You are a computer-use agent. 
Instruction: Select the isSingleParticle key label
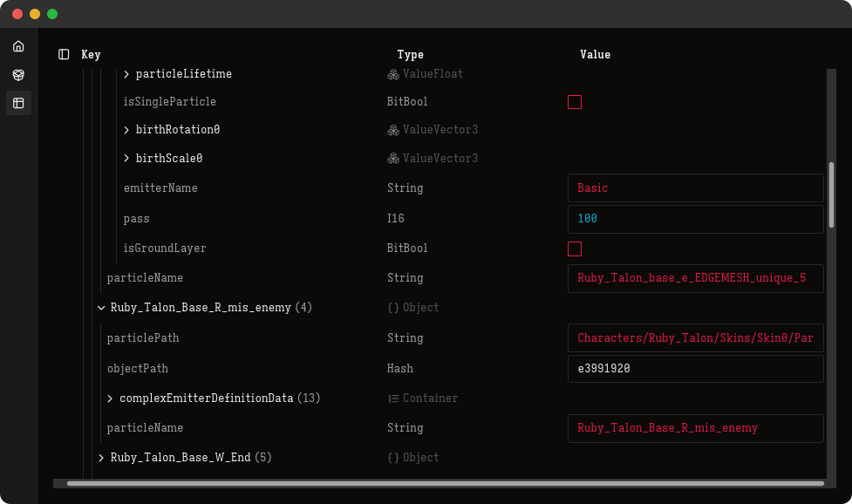[169, 101]
